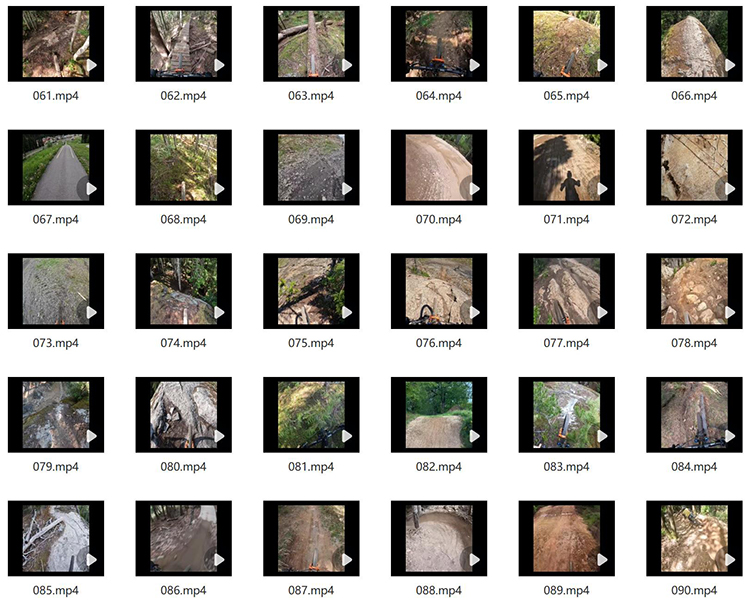Select the 080.mp4 video thumbnail
Image resolution: width=750 pixels, height=609 pixels.
click(x=184, y=415)
